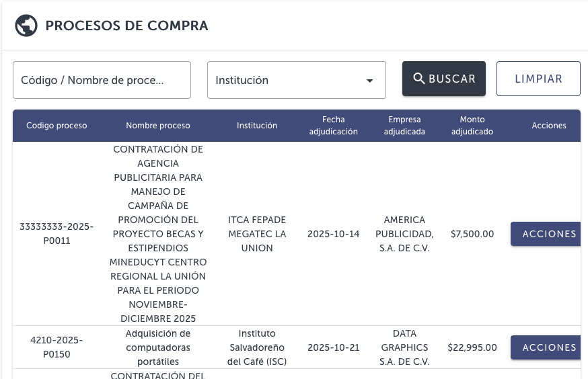Clear filters with the Limpiar button
The width and height of the screenshot is (588, 379).
538,79
